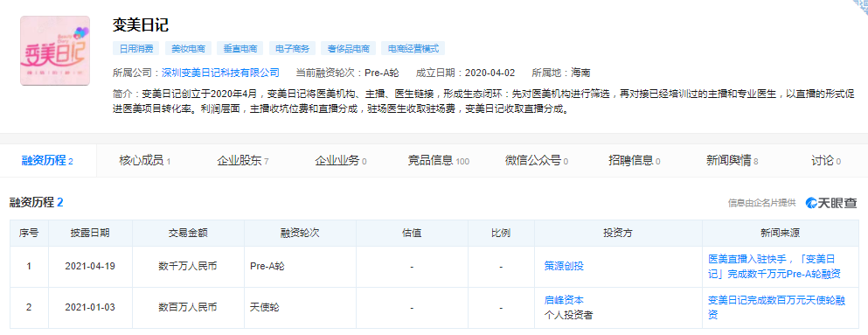Switch to the 招聘信息 tab
This screenshot has width=868, height=335.
634,161
